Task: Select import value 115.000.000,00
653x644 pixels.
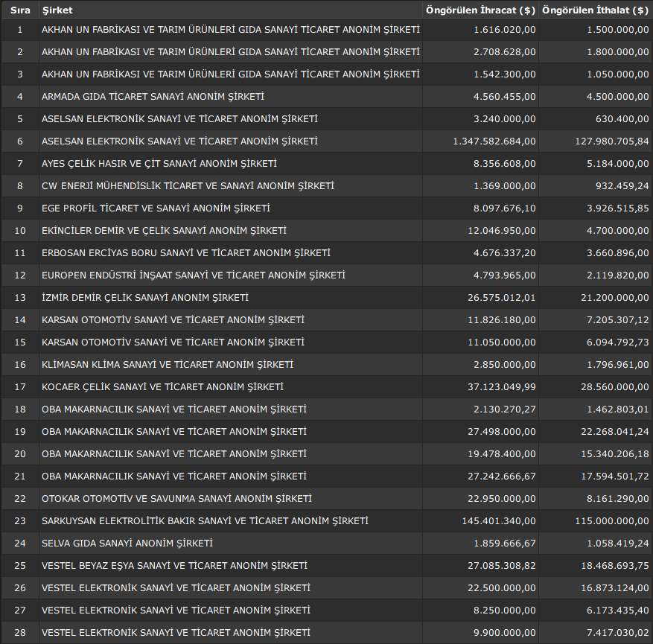Action: coord(612,520)
